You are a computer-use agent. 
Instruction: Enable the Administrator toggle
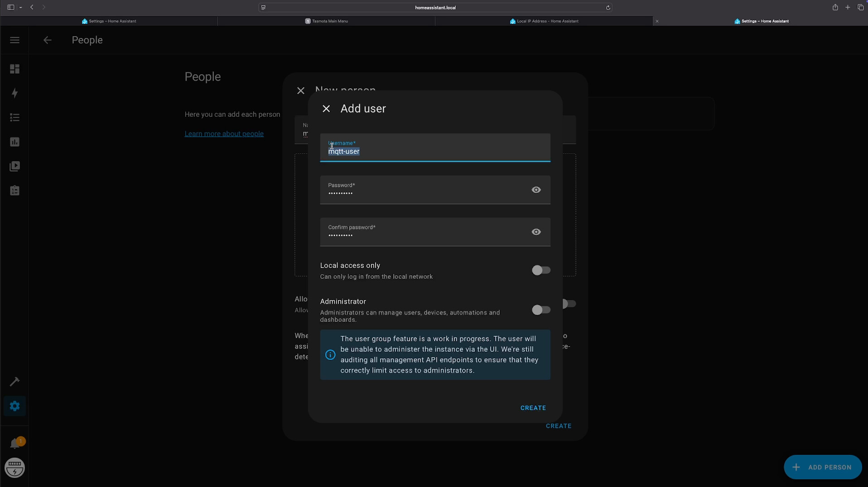[540, 310]
